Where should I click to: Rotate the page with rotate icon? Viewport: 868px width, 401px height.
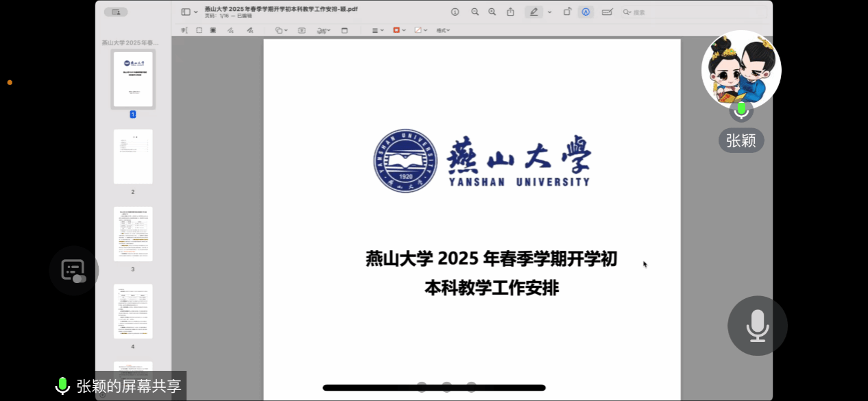567,12
